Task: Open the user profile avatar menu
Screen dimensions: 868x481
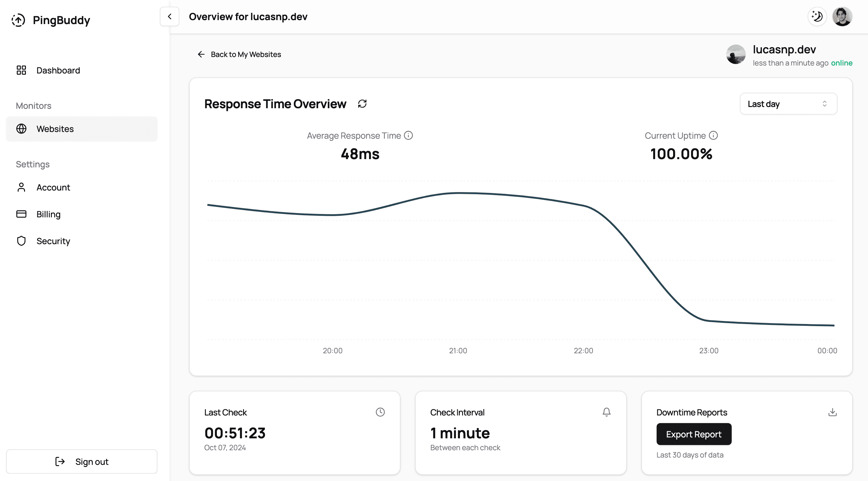Action: (842, 16)
